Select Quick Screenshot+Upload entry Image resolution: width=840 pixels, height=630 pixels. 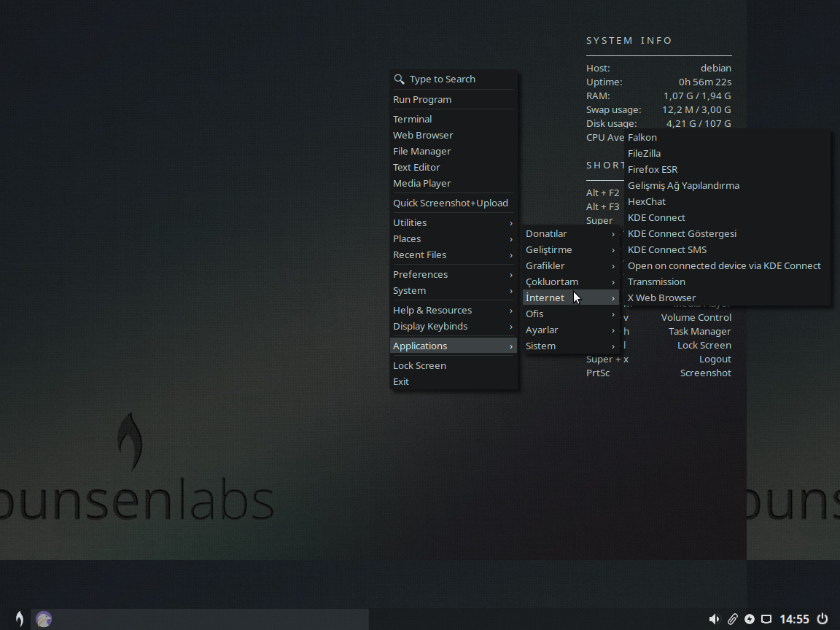pyautogui.click(x=454, y=203)
